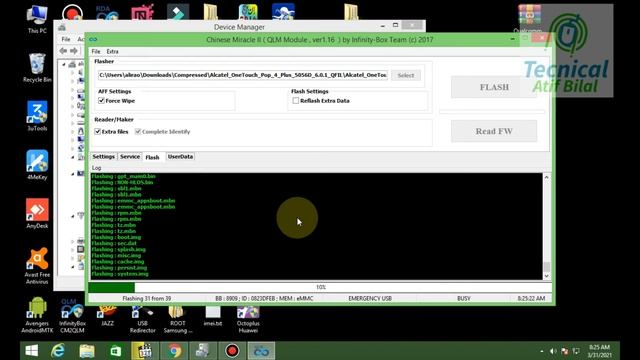The width and height of the screenshot is (640, 360).
Task: Click log line 'Flashing : cache.img'
Action: pos(118,262)
